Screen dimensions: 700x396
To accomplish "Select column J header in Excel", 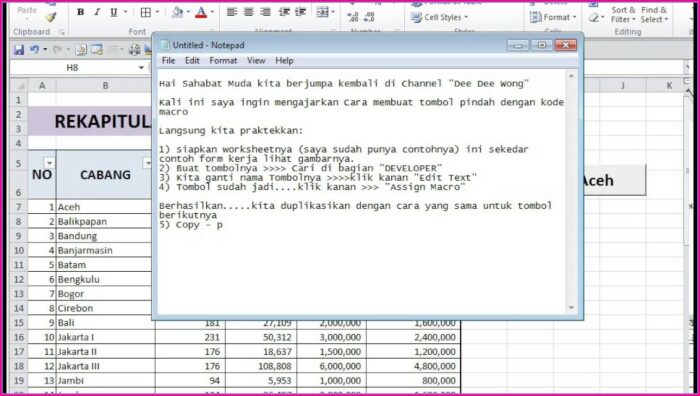I will coord(622,85).
